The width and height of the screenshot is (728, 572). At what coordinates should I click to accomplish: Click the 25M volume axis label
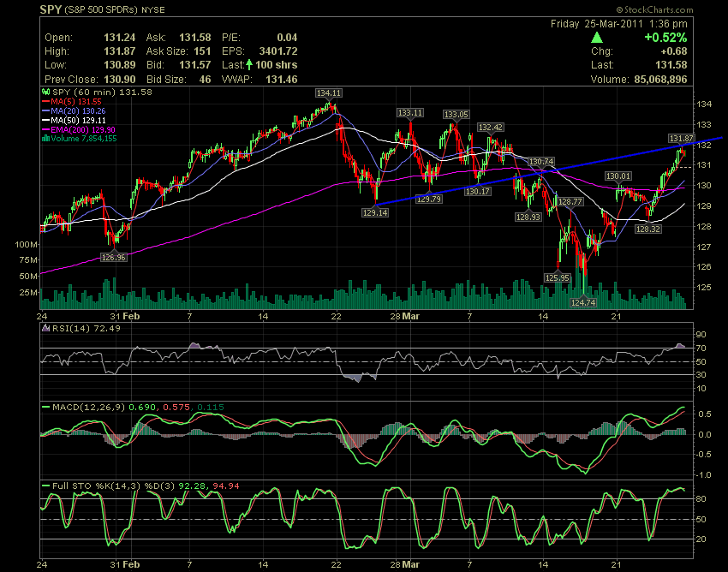pos(29,293)
